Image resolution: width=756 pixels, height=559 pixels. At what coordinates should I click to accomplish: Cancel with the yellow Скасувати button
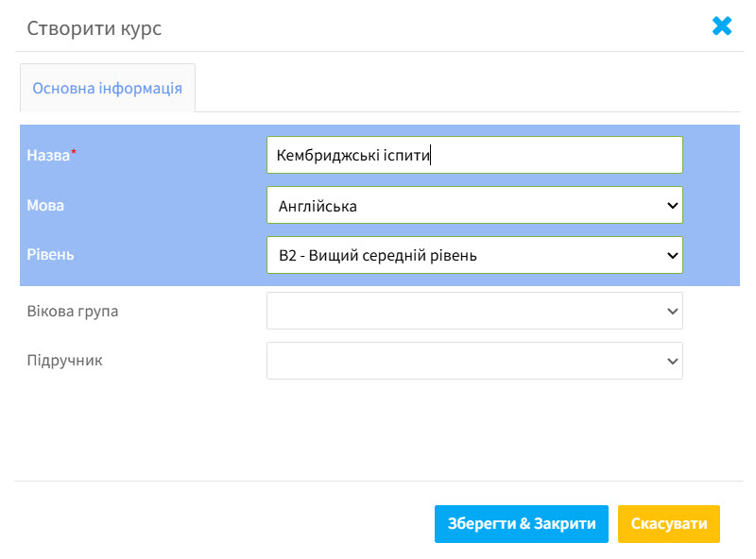[669, 524]
